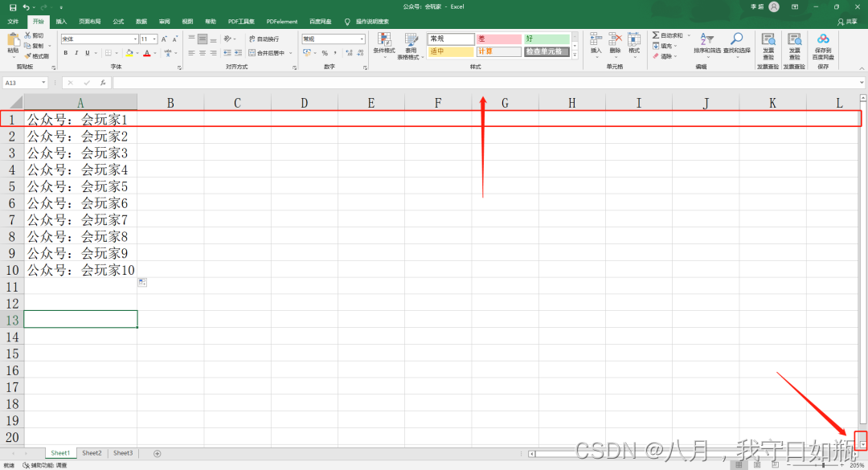Screen dimensions: 868x470
Task: Click the cell Format (格式) icon
Action: point(634,39)
